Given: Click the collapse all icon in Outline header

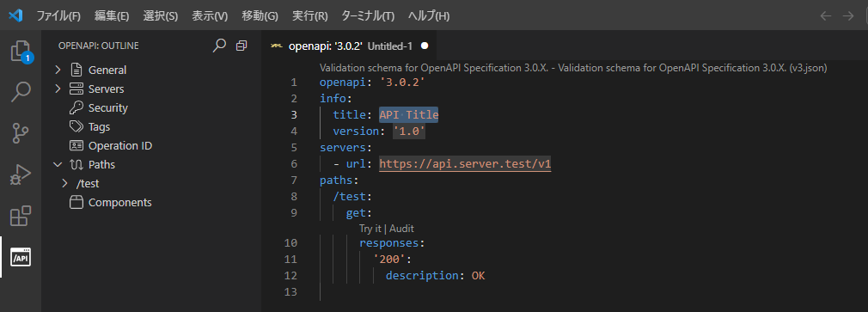Looking at the screenshot, I should (x=241, y=46).
